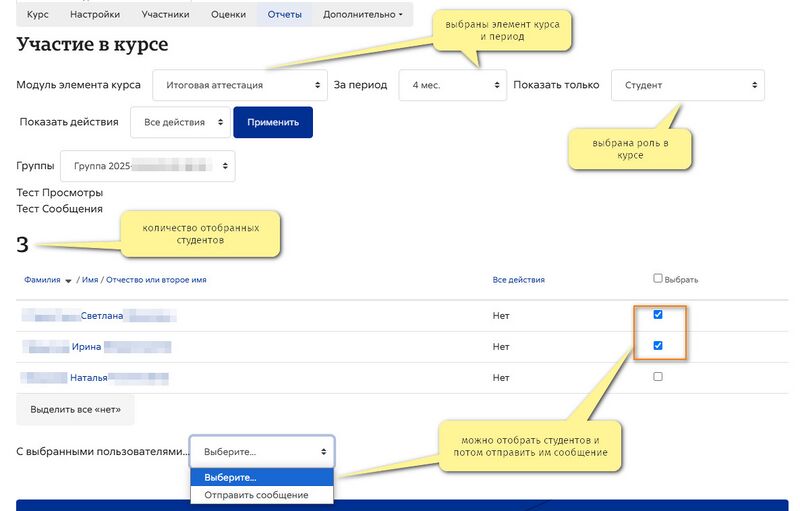The height and width of the screenshot is (511, 800).
Task: Click the Выделить все «нет» button
Action: pyautogui.click(x=76, y=410)
